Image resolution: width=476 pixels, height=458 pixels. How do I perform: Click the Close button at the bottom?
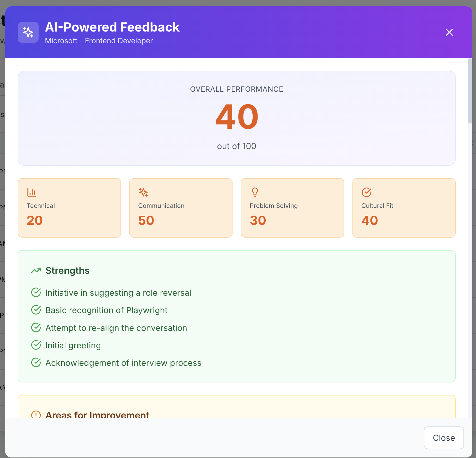tap(443, 438)
